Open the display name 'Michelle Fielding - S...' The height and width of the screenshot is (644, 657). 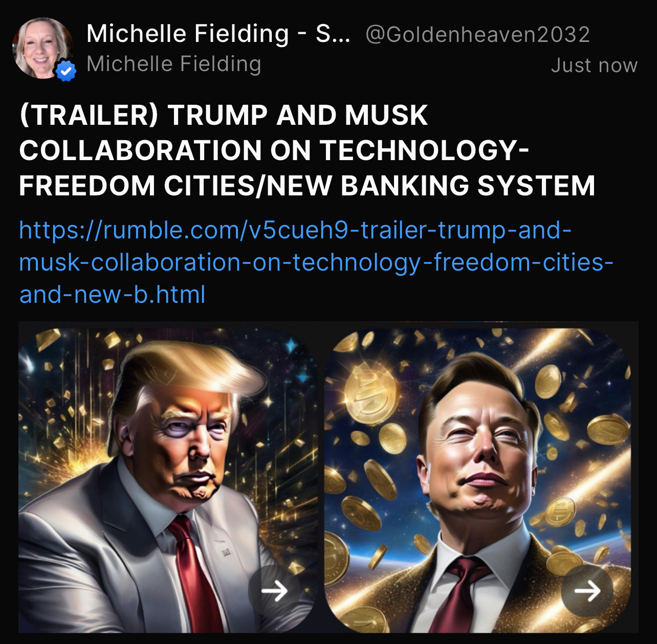tap(218, 34)
